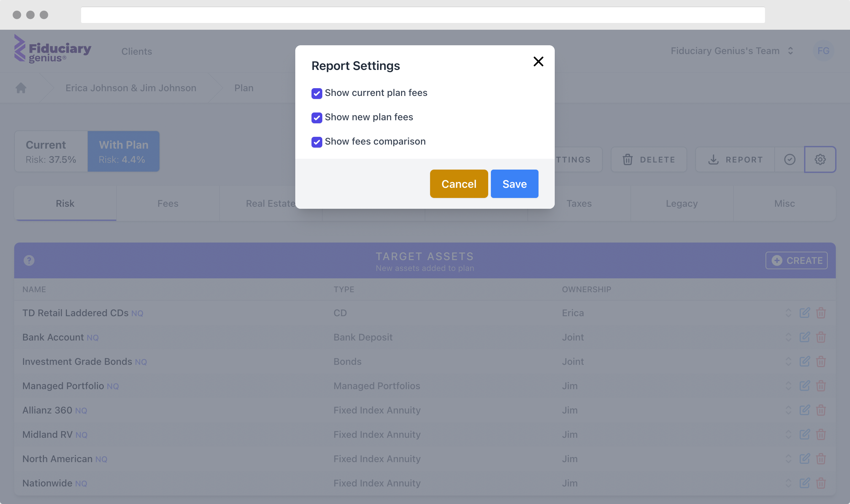Reorder Nationwide row via arrows
This screenshot has height=504, width=850.
tap(788, 483)
